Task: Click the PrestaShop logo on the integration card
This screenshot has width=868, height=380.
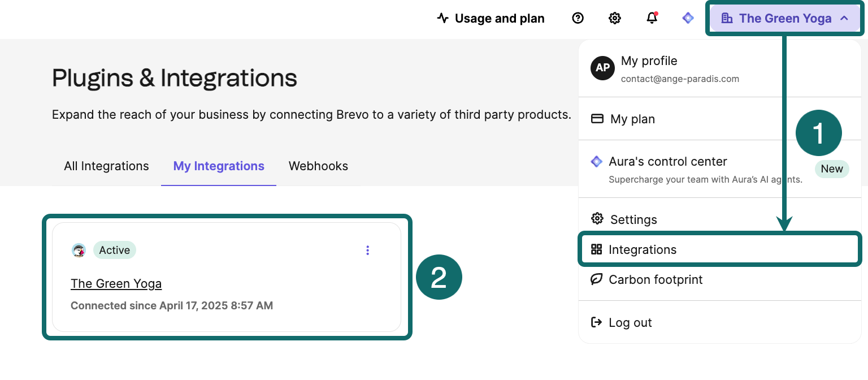Action: coord(79,249)
